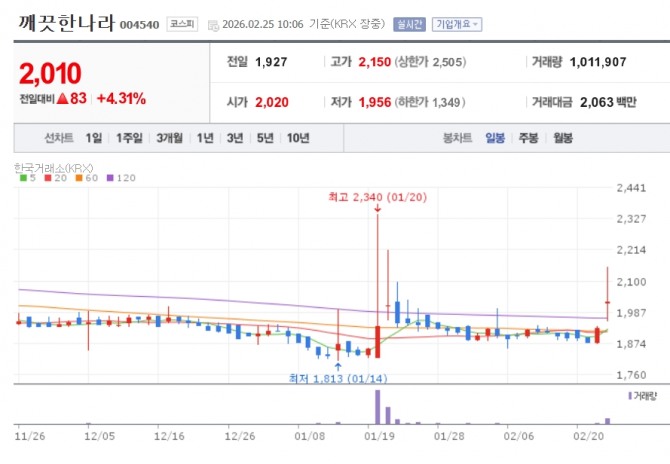Click the stock name 깨끗한나라
This screenshot has width=670, height=464.
66,23
